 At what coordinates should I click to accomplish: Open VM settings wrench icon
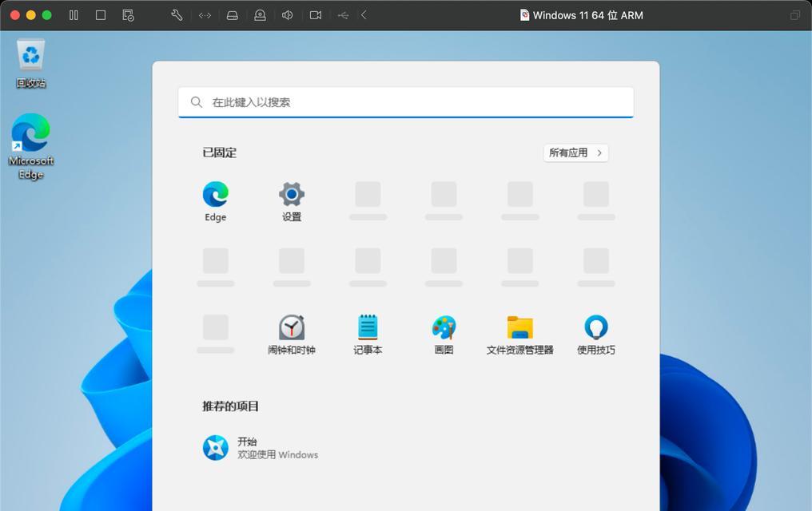coord(177,15)
